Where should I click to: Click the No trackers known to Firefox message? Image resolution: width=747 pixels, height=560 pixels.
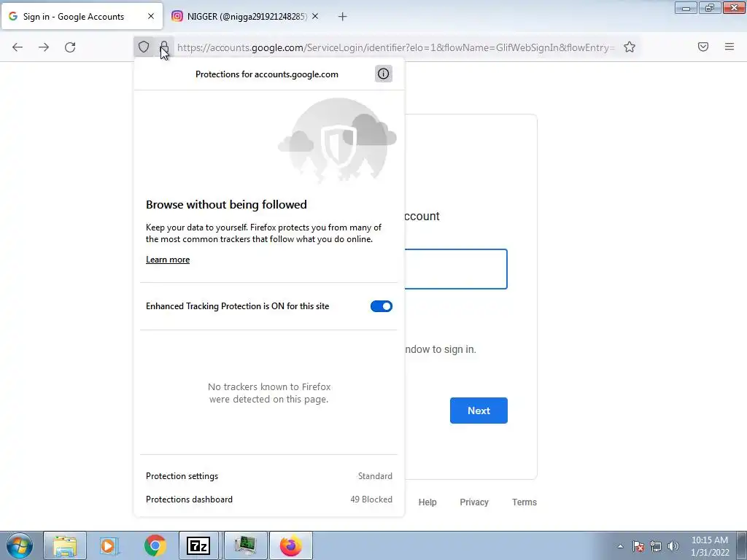[269, 393]
